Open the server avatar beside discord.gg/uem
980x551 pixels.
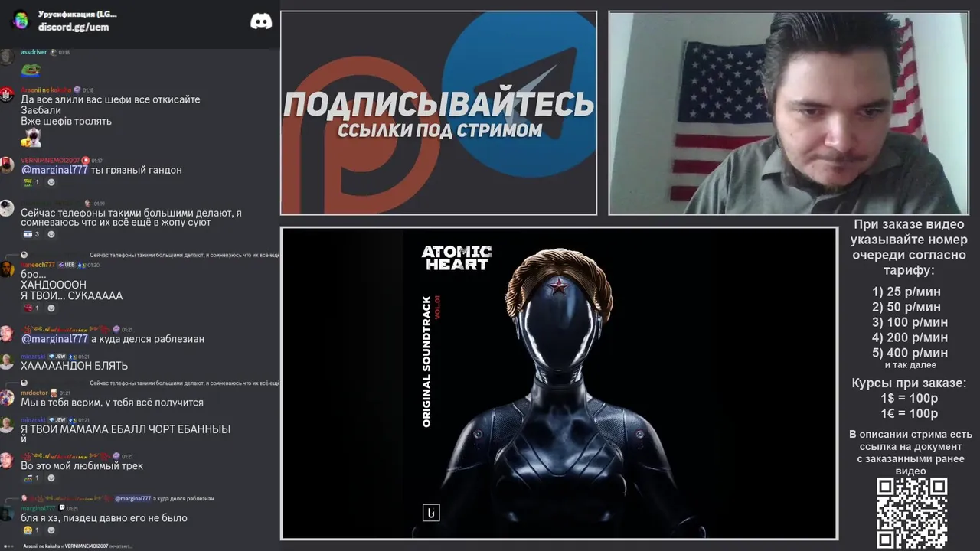pos(21,20)
